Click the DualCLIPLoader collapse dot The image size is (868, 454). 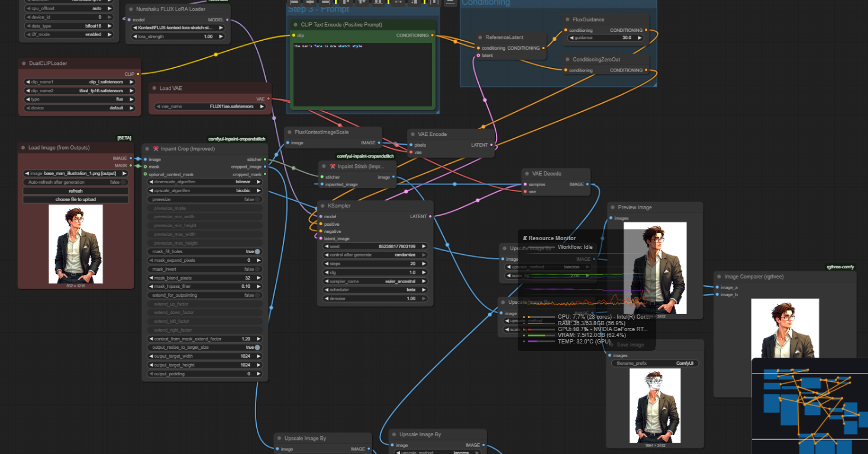[x=24, y=63]
